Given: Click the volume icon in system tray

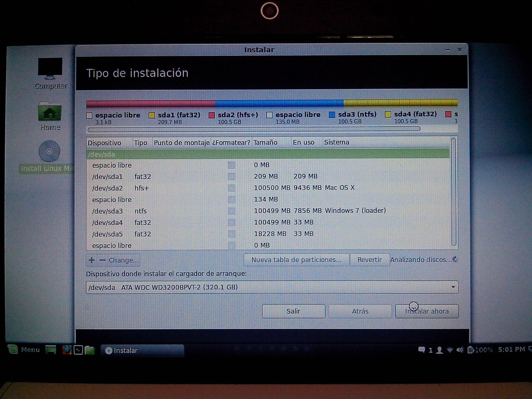Looking at the screenshot, I should click(460, 350).
